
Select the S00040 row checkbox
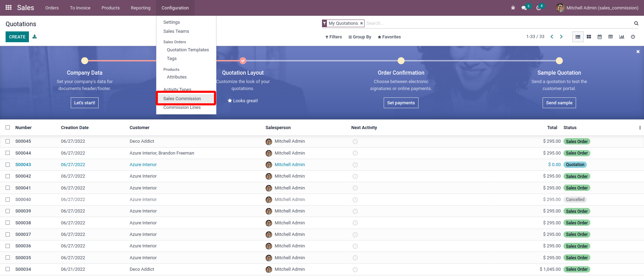point(8,200)
